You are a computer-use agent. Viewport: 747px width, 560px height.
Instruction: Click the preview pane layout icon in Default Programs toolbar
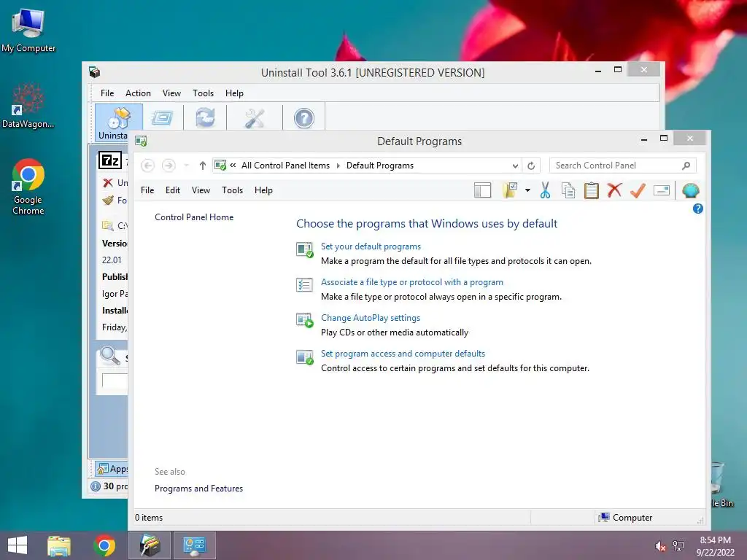[483, 190]
